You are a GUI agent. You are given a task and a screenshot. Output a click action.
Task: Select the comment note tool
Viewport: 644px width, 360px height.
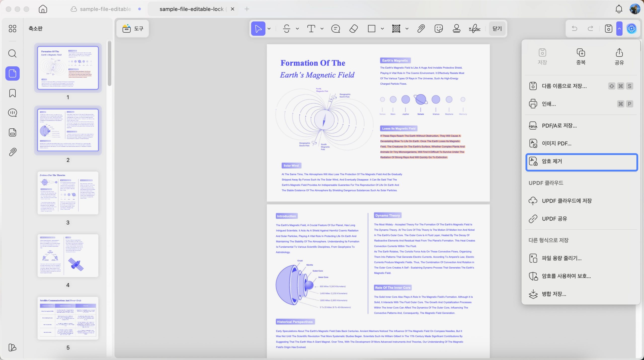click(336, 29)
